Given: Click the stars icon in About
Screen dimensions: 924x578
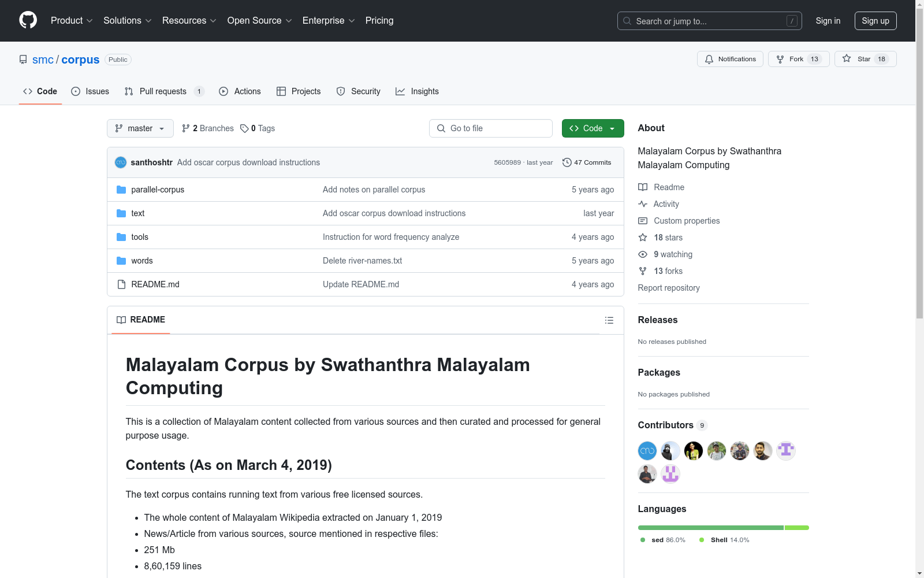Looking at the screenshot, I should [643, 238].
